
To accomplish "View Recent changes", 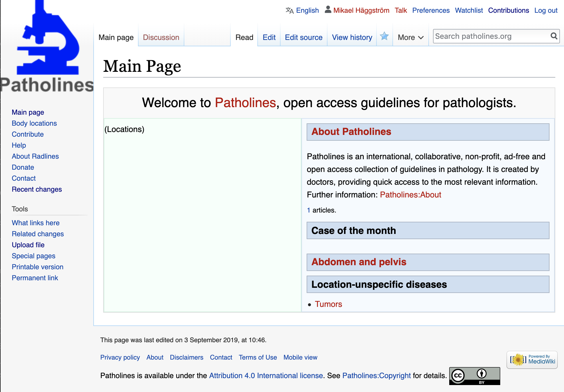I will [37, 189].
